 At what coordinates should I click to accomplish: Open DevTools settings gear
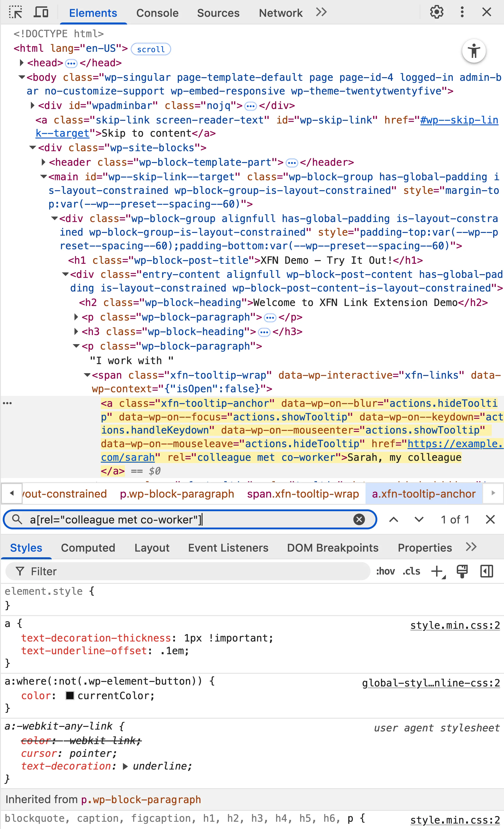click(x=437, y=12)
